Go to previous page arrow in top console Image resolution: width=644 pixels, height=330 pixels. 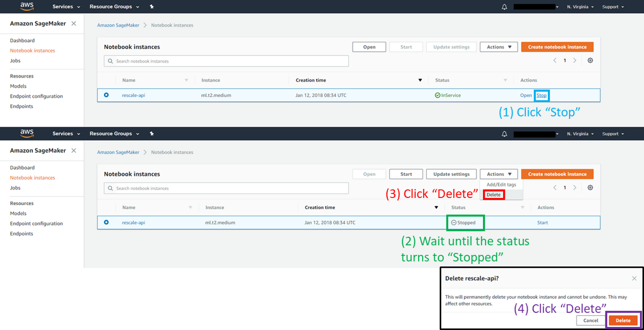coord(555,60)
